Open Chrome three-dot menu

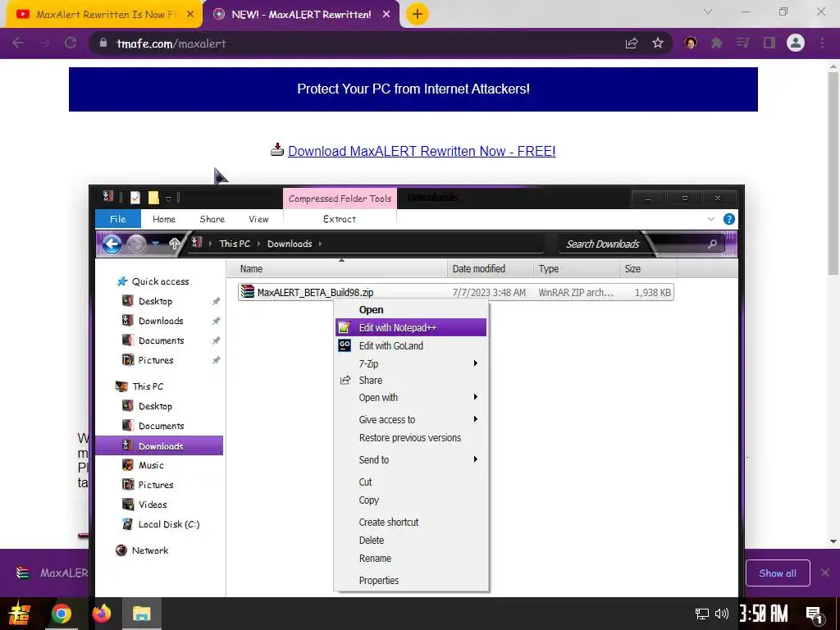(x=822, y=43)
